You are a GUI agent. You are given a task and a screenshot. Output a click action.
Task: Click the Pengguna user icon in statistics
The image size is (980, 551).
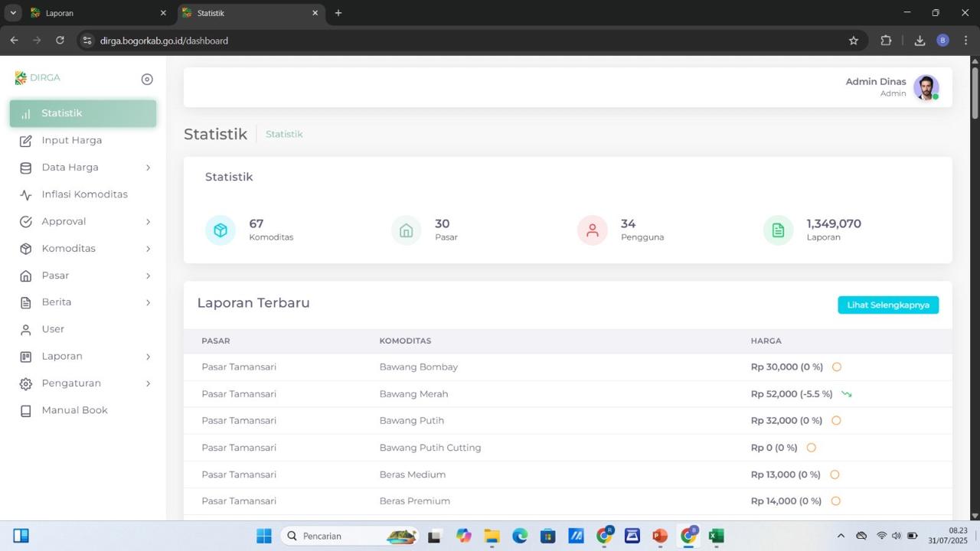(x=592, y=230)
